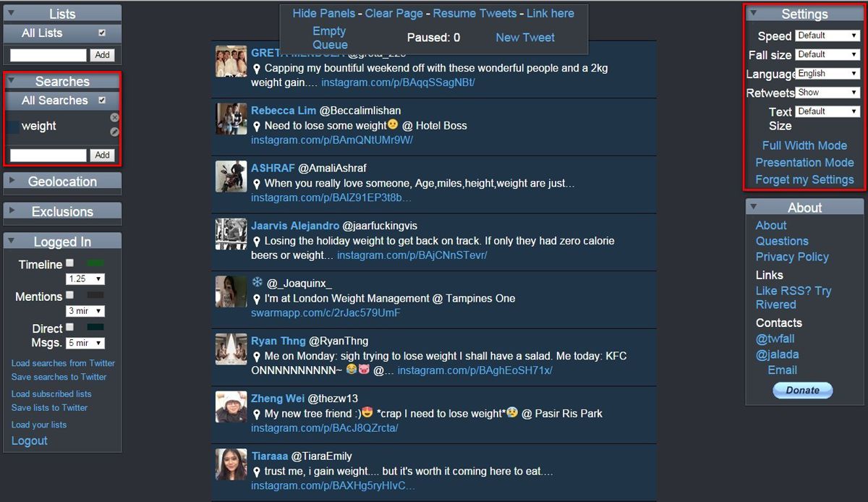This screenshot has height=502, width=868.
Task: Click Hide Panels in top menu
Action: [323, 13]
